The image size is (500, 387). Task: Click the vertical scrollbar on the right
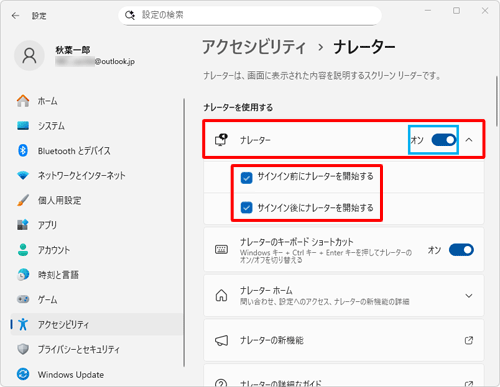tap(497, 101)
